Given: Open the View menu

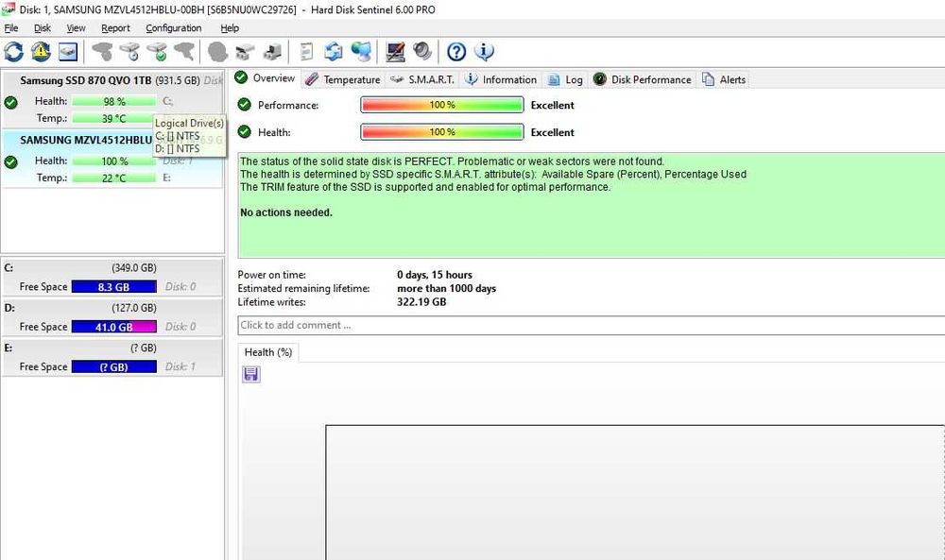Looking at the screenshot, I should click(76, 27).
